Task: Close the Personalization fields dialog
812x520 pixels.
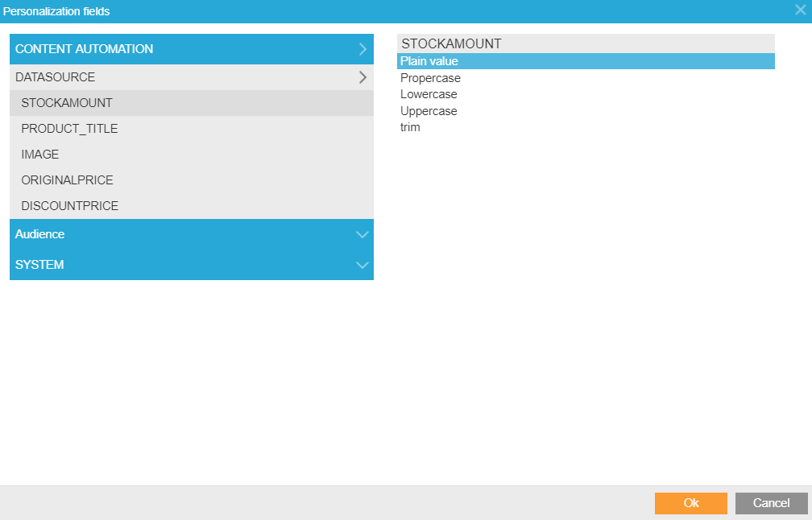Action: pos(800,10)
